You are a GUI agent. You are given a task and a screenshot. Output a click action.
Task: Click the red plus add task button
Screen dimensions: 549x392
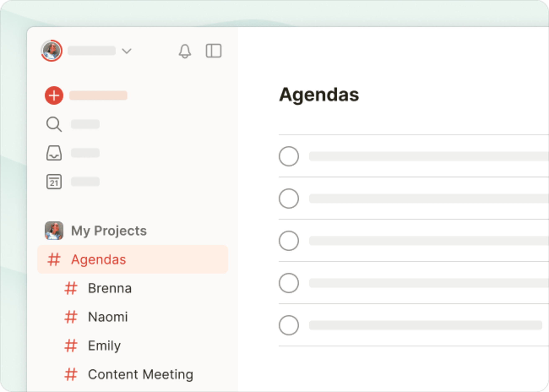coord(54,95)
